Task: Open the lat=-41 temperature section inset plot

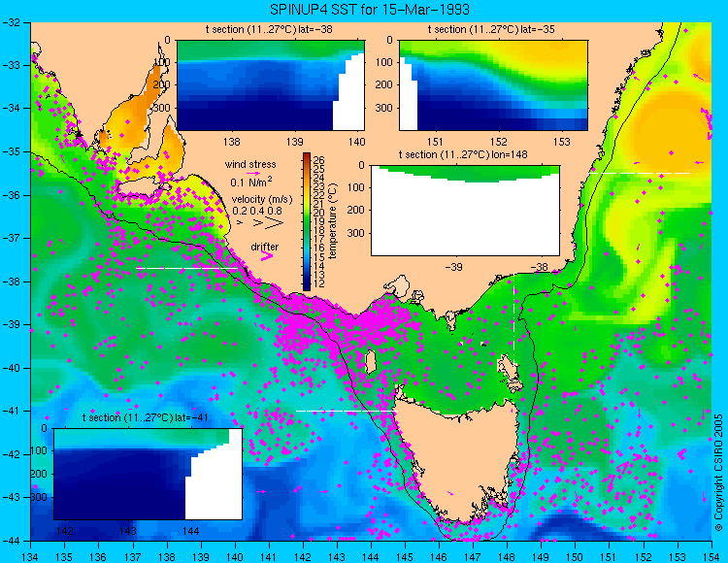Action: tap(149, 474)
